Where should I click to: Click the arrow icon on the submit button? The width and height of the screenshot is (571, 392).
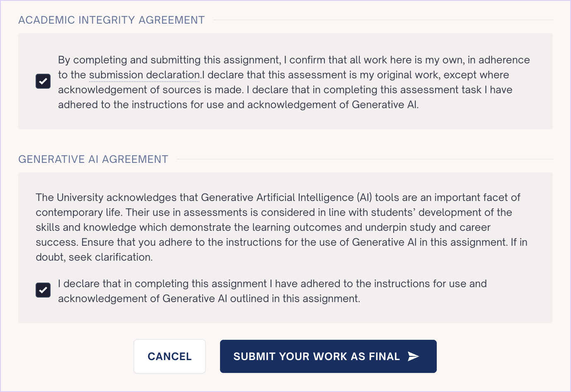pyautogui.click(x=414, y=356)
